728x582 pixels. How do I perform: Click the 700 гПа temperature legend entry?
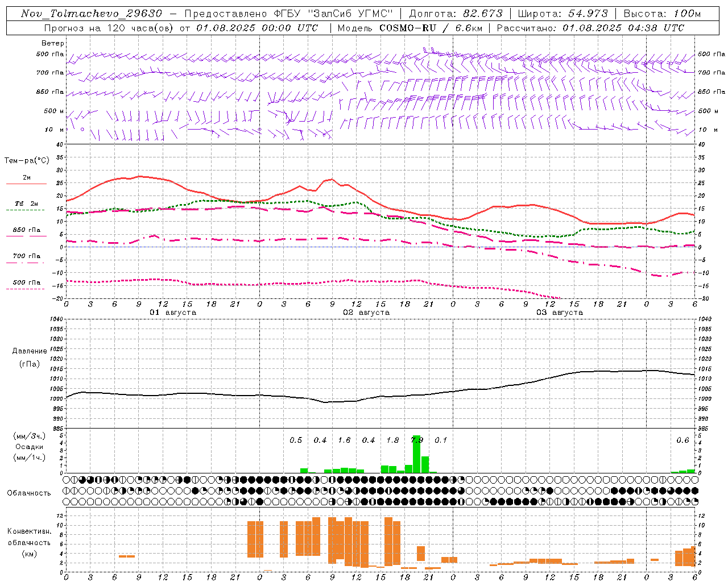tap(26, 257)
